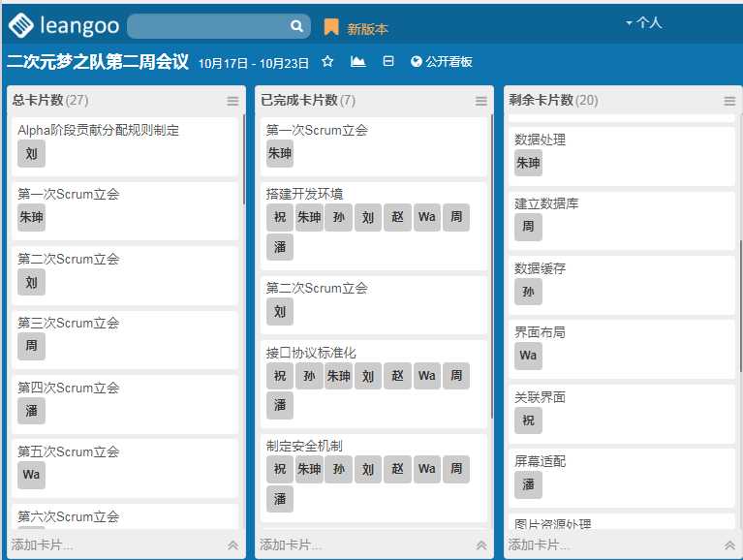This screenshot has width=743, height=560.
Task: Click the leangoo logo
Action: 64,25
